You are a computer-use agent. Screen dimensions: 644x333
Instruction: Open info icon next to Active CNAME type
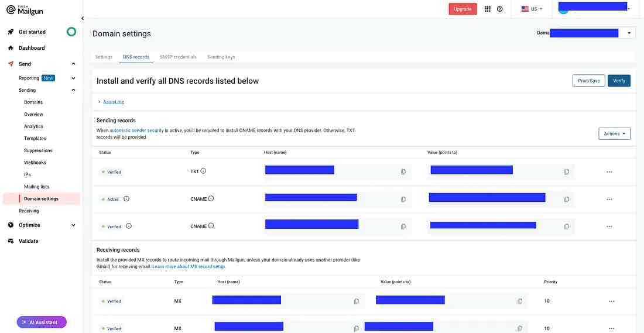point(211,198)
